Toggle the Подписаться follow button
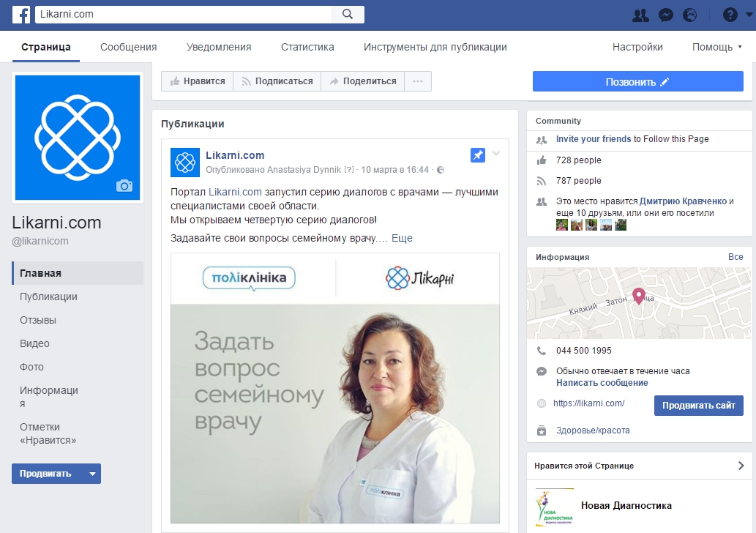 pyautogui.click(x=277, y=81)
